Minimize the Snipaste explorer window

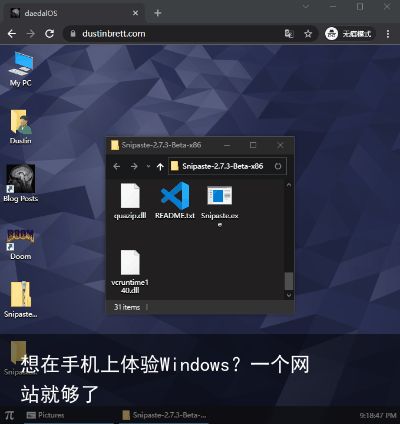(x=227, y=145)
